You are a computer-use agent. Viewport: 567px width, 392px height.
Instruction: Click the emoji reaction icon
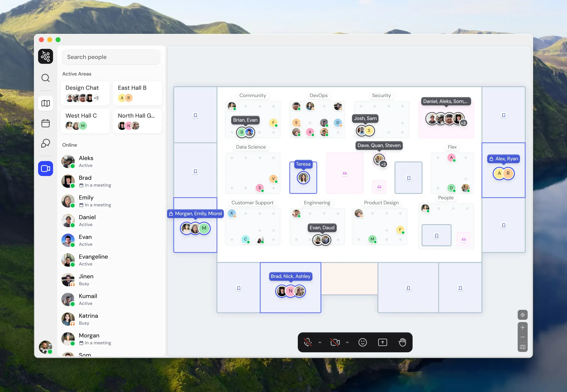coord(362,342)
